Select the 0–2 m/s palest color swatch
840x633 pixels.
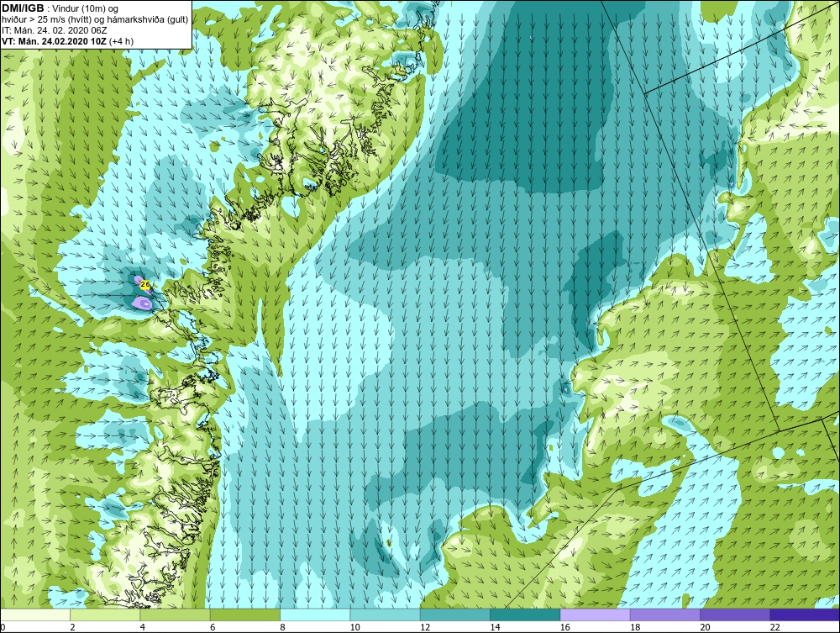[34, 615]
